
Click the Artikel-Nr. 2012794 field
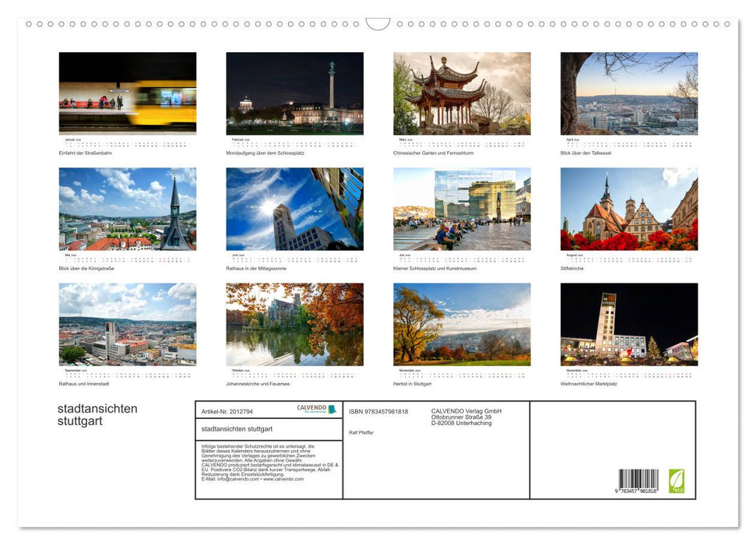coord(229,410)
